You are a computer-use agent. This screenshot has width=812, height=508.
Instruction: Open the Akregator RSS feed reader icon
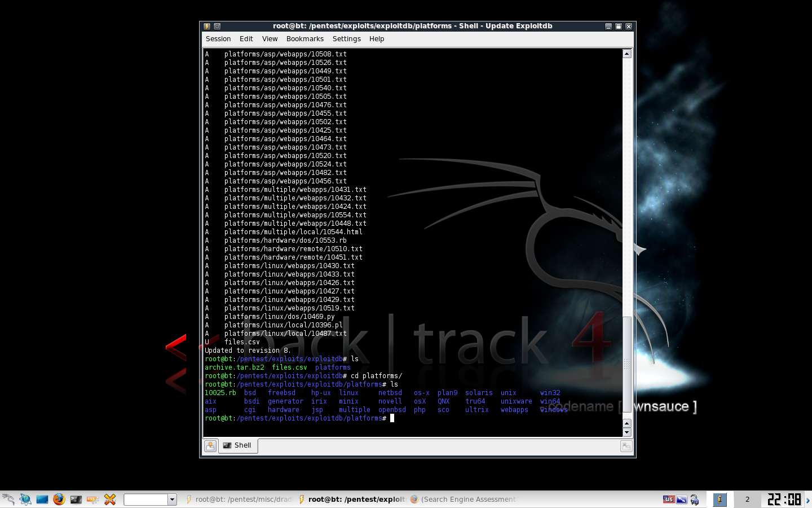92,499
